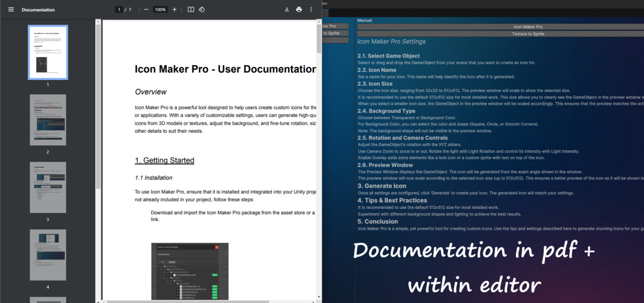
Task: Click the PDF title 'Icon Maker Pro - User Documentation'
Action: tap(225, 69)
